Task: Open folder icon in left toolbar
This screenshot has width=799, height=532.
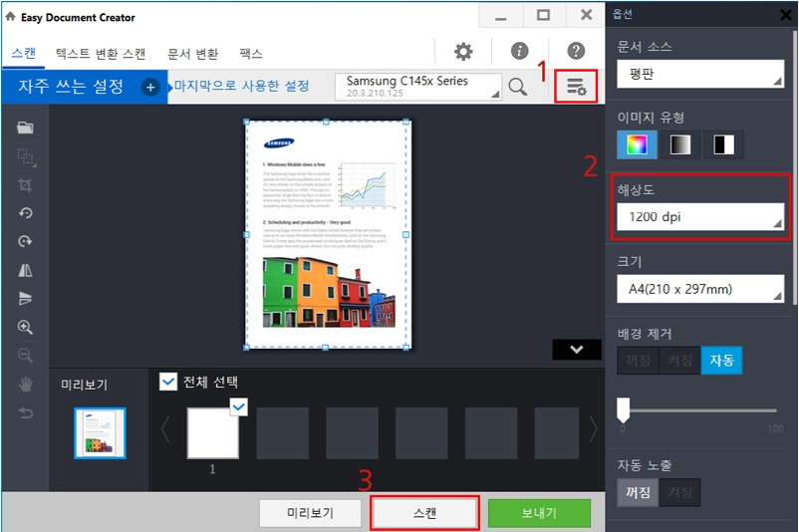Action: (x=25, y=128)
